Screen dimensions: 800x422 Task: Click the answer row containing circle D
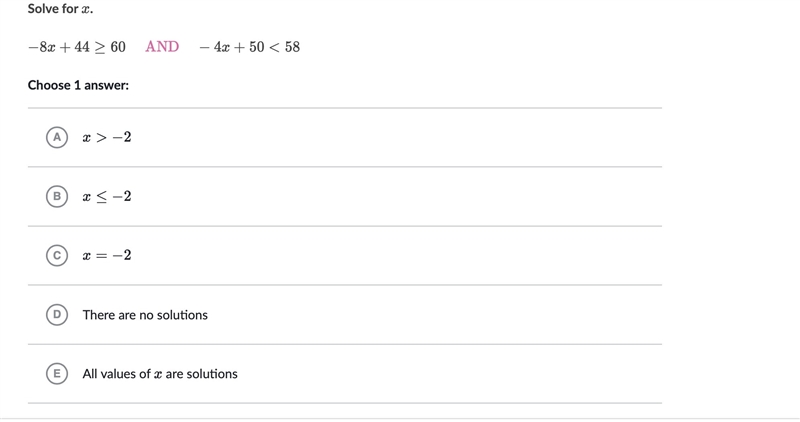[x=345, y=314]
